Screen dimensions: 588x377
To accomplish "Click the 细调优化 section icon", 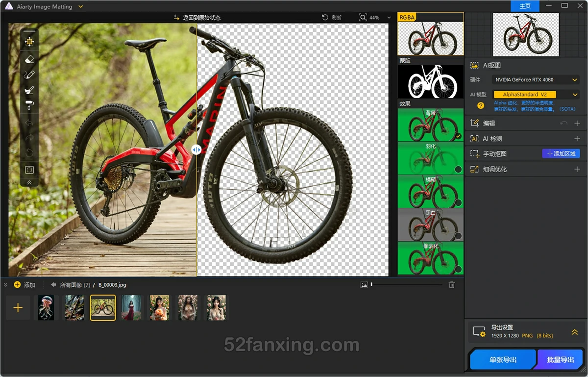I will 474,169.
